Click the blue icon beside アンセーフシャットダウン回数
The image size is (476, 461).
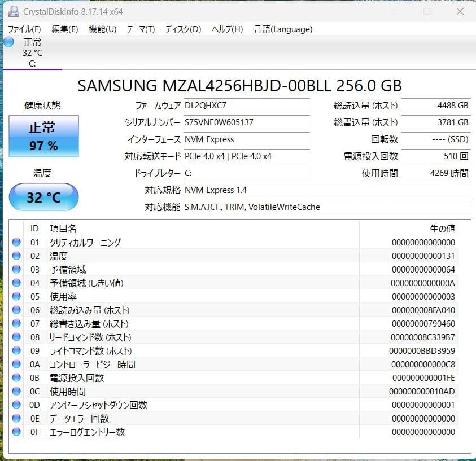coord(17,405)
